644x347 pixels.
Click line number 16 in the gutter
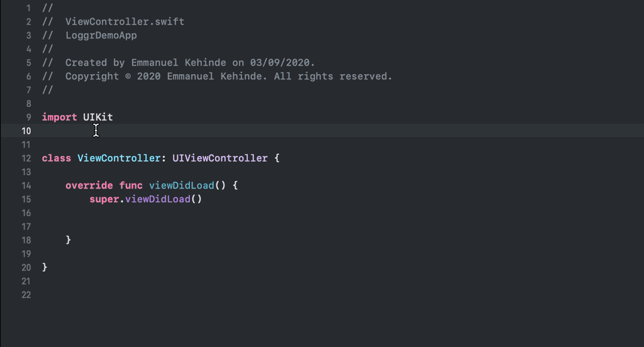point(26,213)
